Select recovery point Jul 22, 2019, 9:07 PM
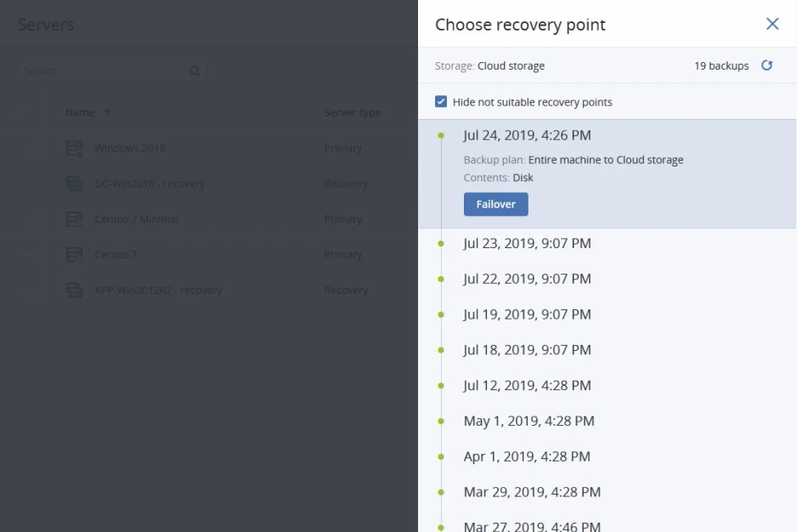Screen dimensions: 797x532 527,279
